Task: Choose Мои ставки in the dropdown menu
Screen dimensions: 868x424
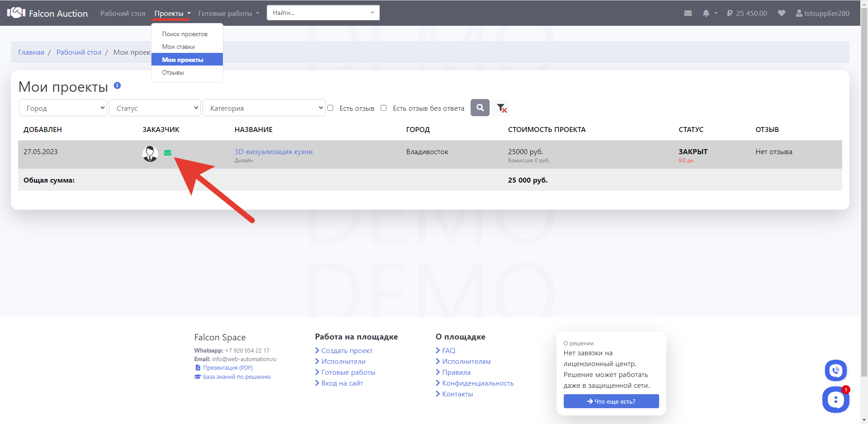Action: (179, 47)
